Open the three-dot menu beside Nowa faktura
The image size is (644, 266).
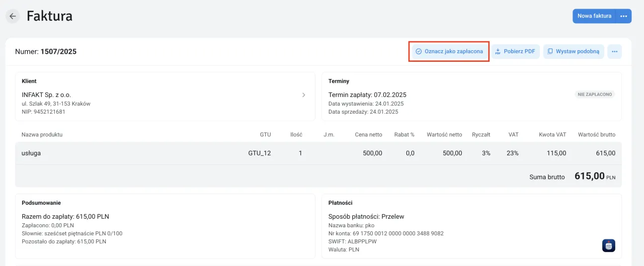(x=623, y=16)
